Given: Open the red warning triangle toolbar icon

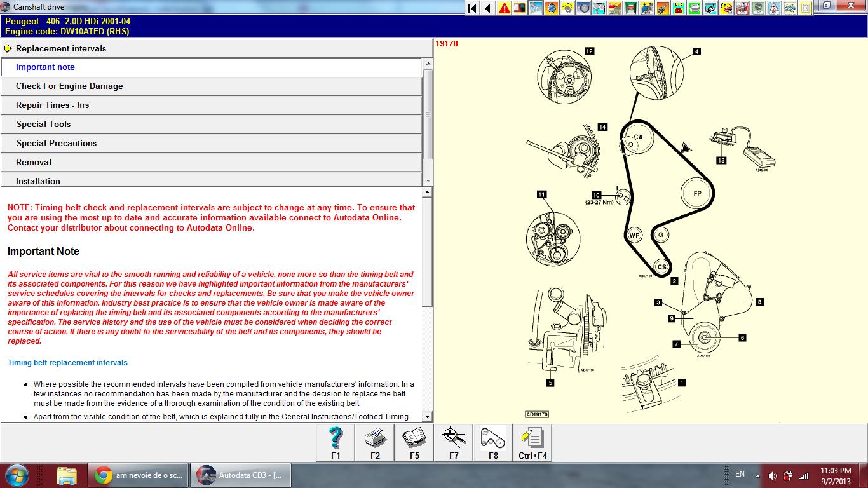Looking at the screenshot, I should tap(504, 8).
